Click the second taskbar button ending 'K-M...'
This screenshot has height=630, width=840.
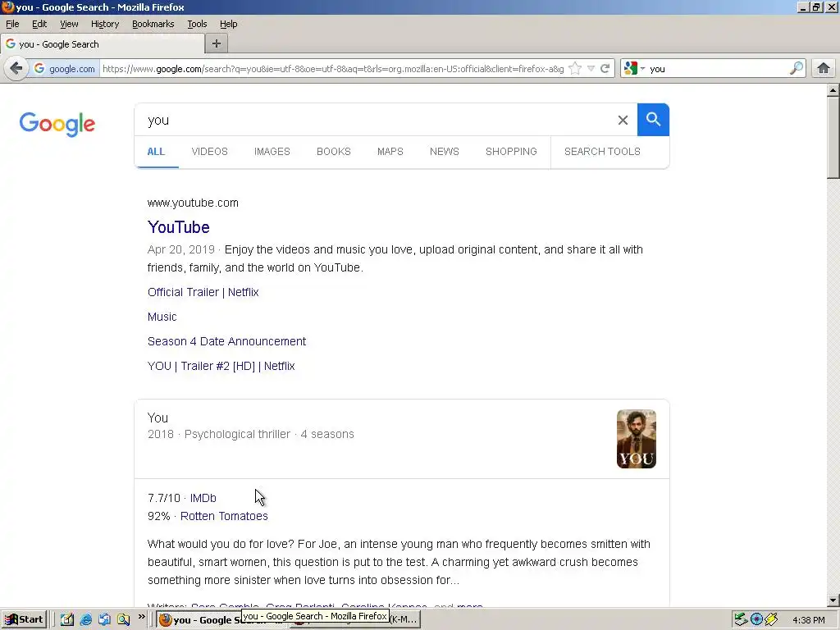pos(404,620)
